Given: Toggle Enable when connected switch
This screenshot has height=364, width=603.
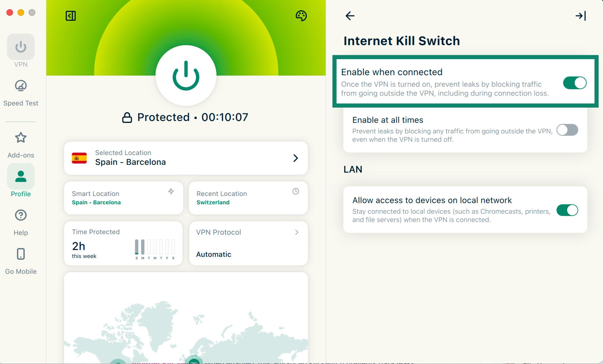Looking at the screenshot, I should tap(574, 83).
